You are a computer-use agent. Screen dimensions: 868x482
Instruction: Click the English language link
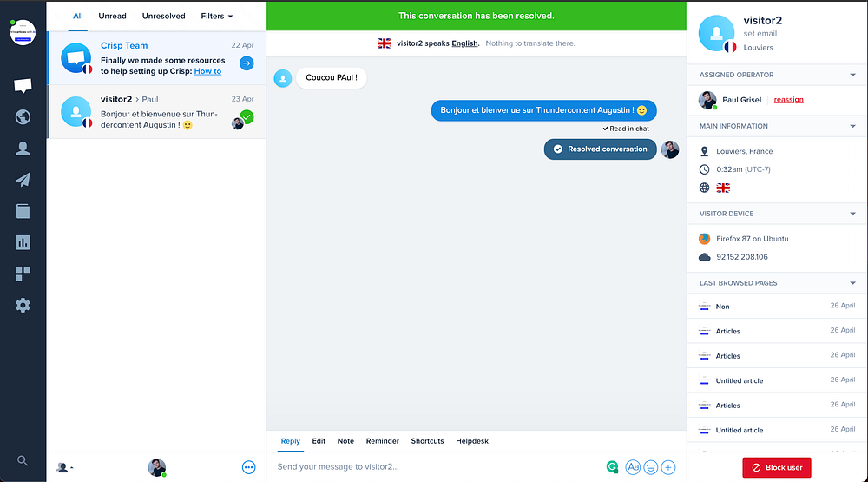click(x=464, y=43)
